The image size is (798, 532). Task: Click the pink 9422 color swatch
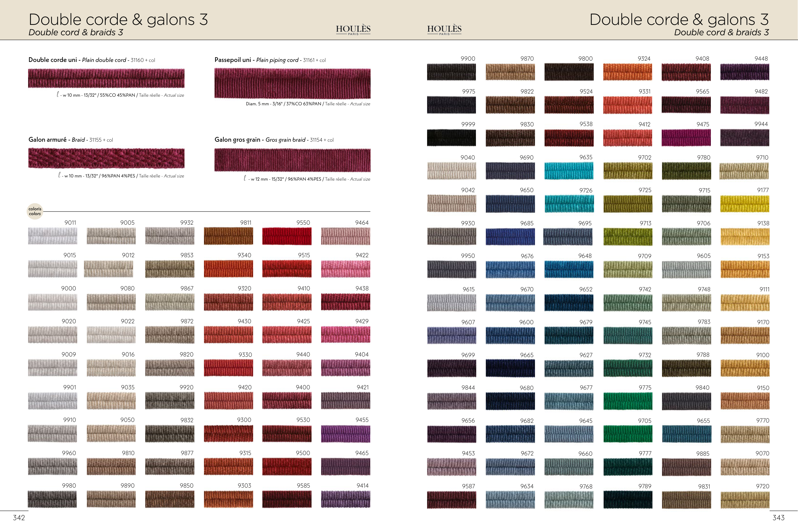345,269
